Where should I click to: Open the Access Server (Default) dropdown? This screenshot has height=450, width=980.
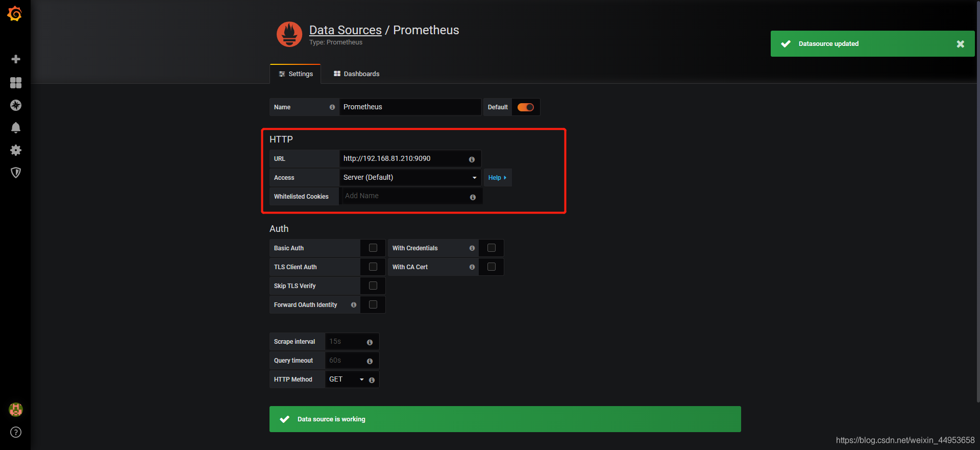click(410, 178)
